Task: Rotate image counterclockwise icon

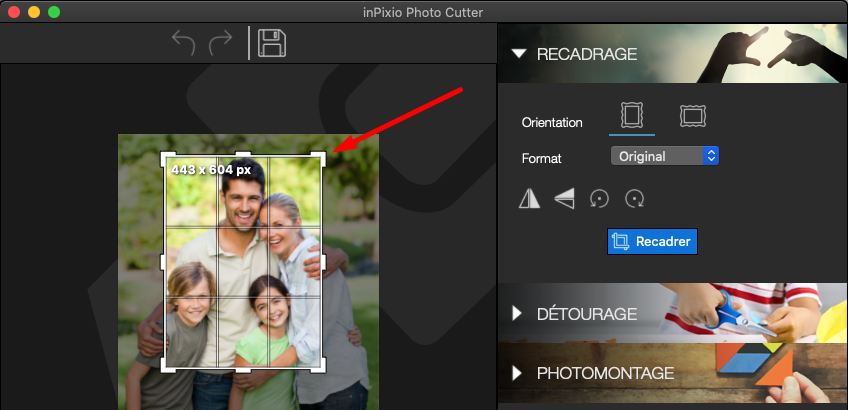Action: [599, 199]
